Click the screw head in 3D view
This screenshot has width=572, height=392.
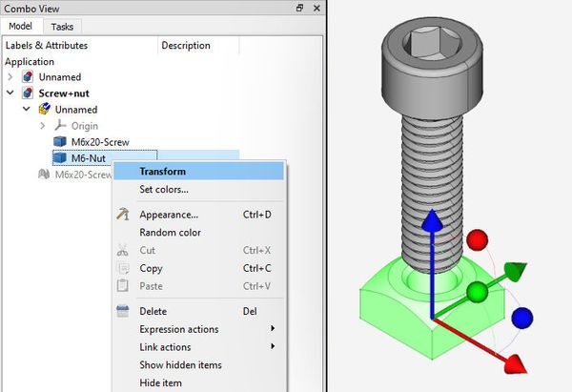[433, 68]
